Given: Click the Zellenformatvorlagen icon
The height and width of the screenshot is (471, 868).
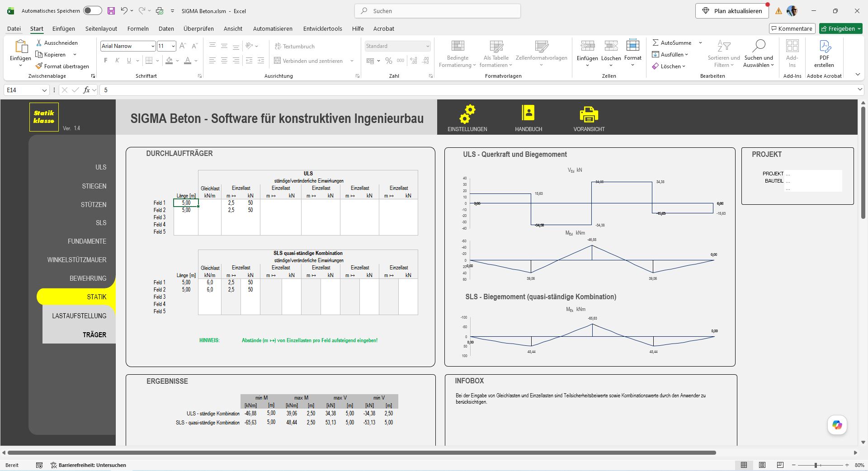Looking at the screenshot, I should pos(541,46).
